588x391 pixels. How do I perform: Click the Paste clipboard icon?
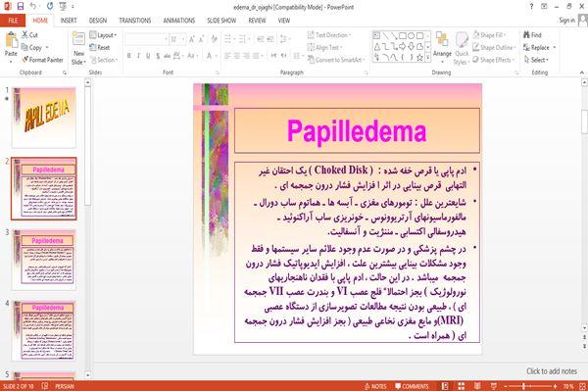pos(11,40)
